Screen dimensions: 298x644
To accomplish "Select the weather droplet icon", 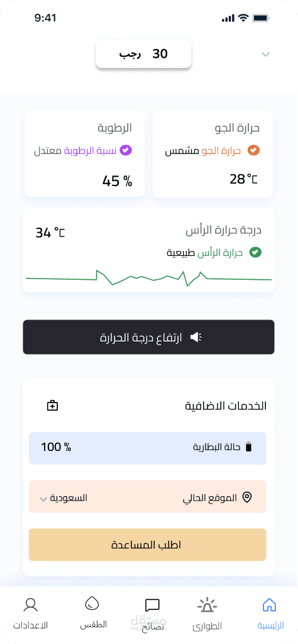I will pos(92,604).
